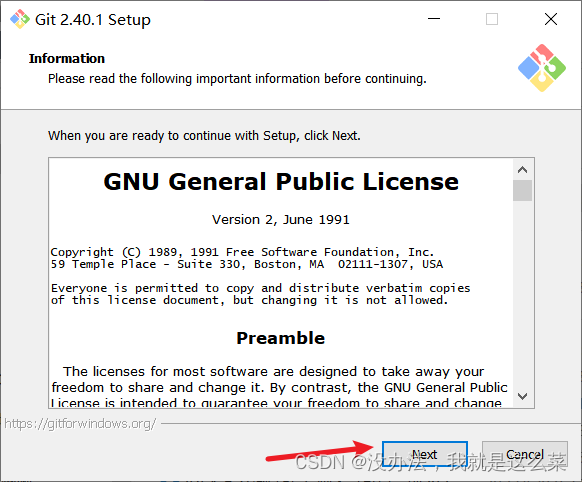
Task: Click the 'Everyone is permitted to copy' line
Action: point(261,288)
